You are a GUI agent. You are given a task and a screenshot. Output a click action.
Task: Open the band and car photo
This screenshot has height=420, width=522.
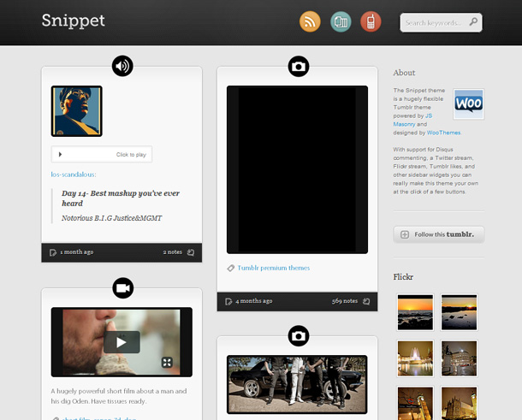297,385
